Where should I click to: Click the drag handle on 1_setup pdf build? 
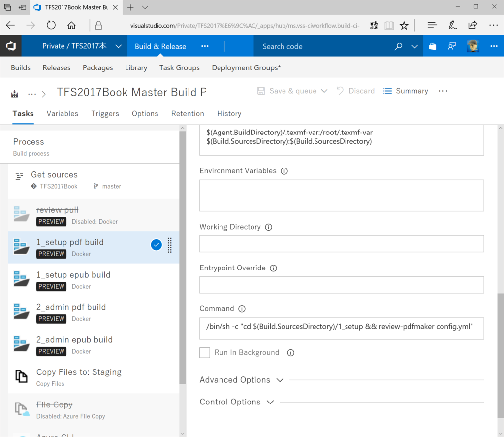coord(170,245)
